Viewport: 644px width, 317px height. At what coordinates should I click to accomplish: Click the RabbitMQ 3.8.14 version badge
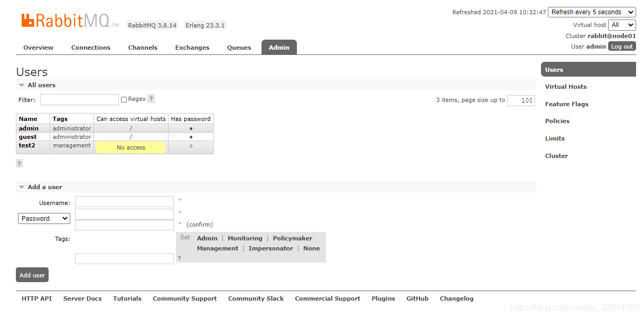click(x=152, y=25)
